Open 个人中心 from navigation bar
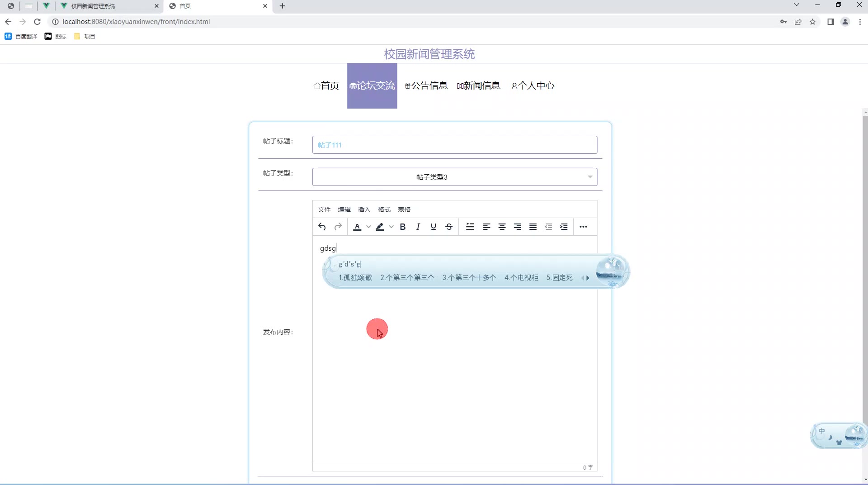Image resolution: width=868 pixels, height=485 pixels. [533, 86]
